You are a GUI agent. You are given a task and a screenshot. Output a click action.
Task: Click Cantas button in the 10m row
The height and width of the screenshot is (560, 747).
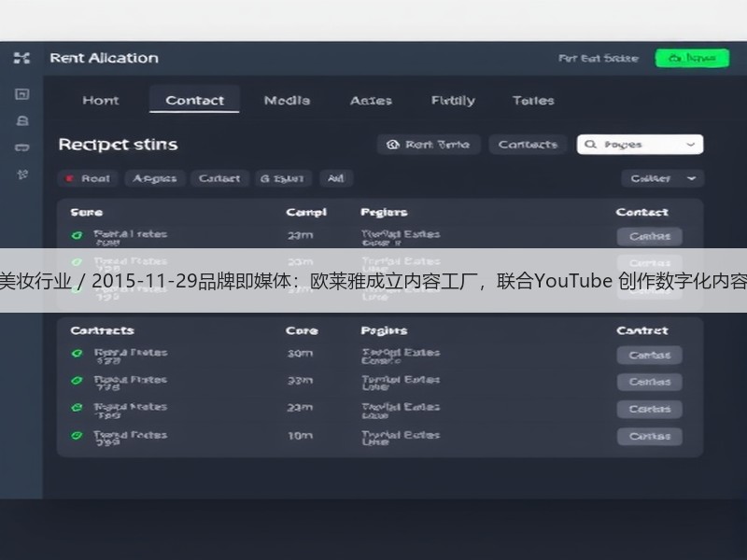649,436
